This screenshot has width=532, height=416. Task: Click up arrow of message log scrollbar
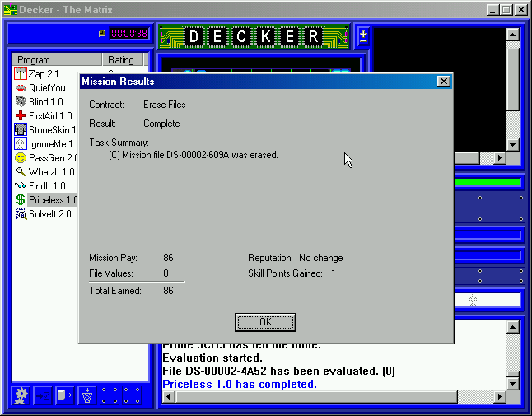tap(513, 327)
